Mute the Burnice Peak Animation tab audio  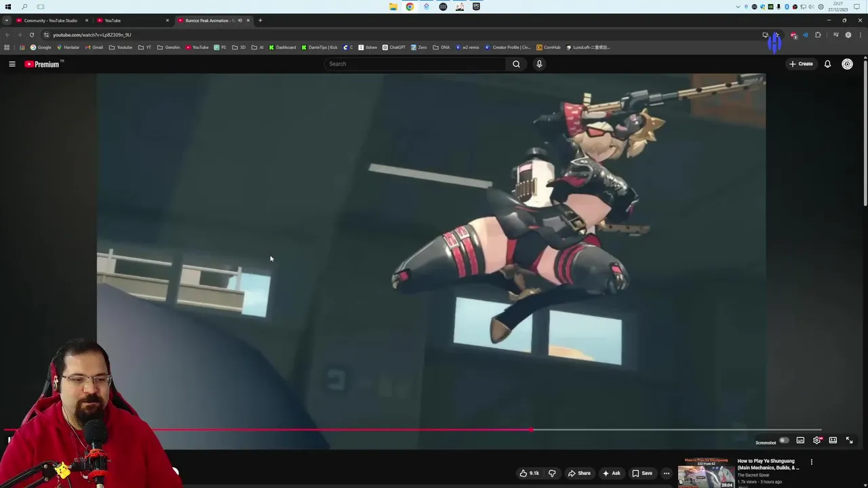pos(239,20)
